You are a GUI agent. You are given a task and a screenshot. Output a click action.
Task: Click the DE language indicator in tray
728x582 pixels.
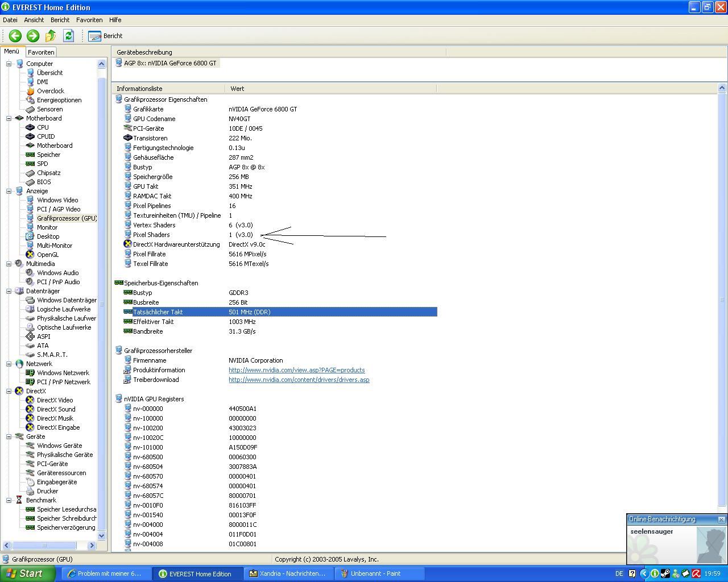[619, 573]
